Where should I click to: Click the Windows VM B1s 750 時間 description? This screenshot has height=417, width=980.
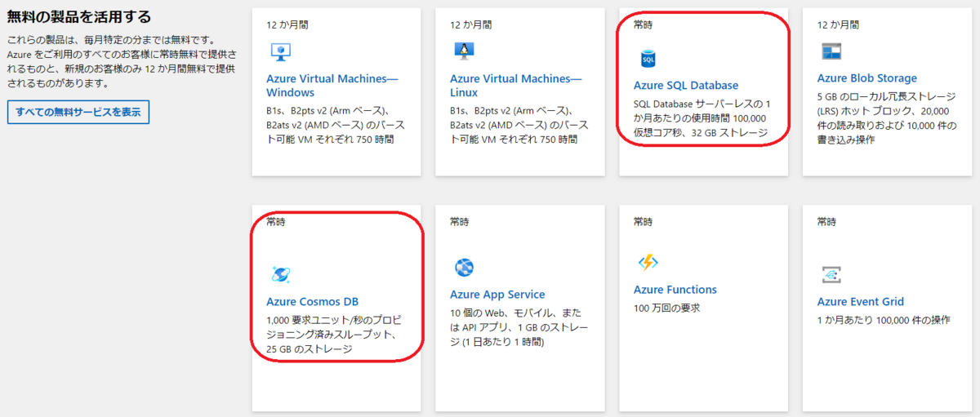coord(335,126)
